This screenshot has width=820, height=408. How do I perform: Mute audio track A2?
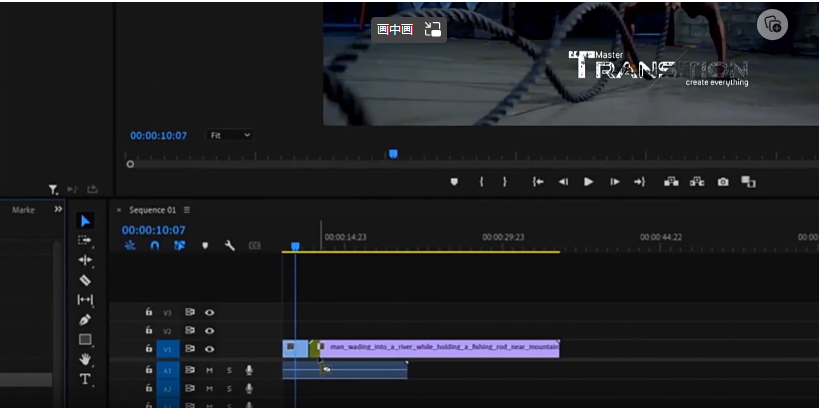210,389
